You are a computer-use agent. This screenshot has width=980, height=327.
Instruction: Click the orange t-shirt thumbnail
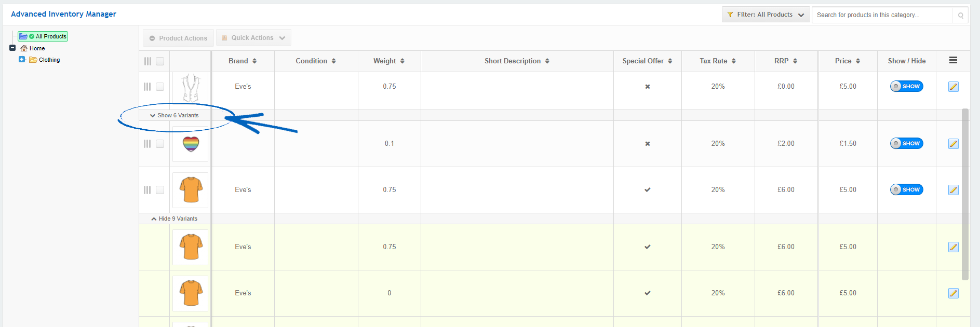[190, 190]
